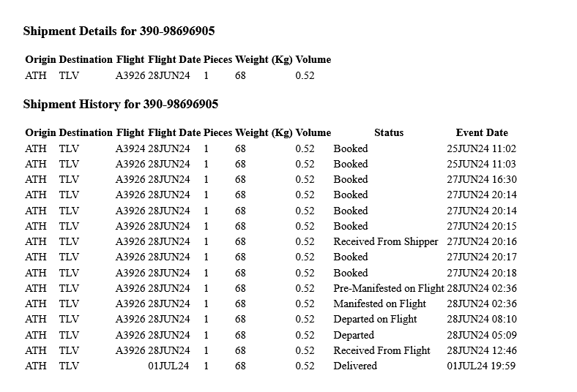Click the Received From Shipper status

(385, 241)
